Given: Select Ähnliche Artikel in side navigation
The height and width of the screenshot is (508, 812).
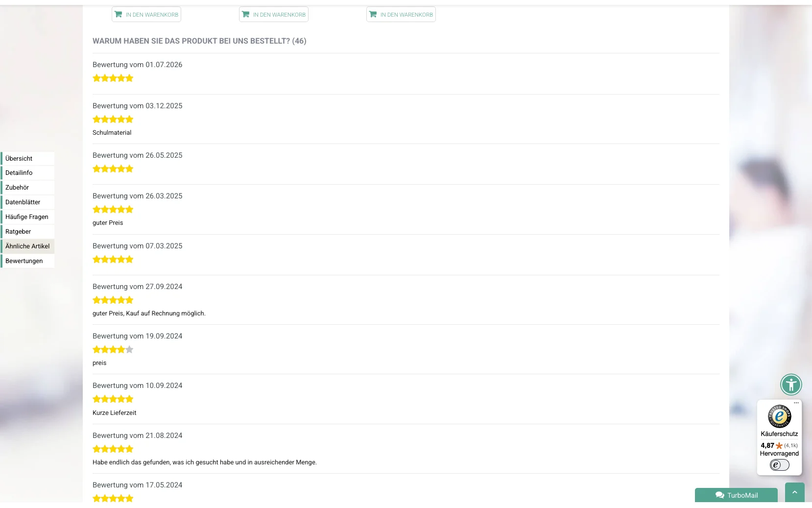Looking at the screenshot, I should pos(28,246).
